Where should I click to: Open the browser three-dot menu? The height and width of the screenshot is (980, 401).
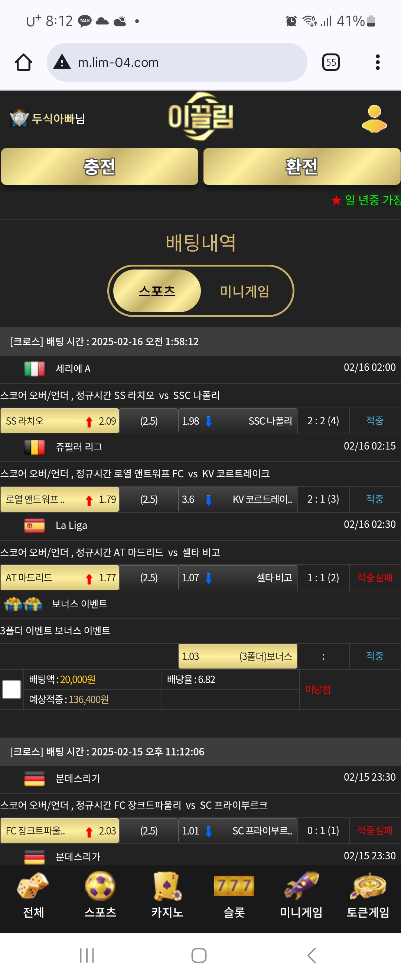(x=377, y=62)
